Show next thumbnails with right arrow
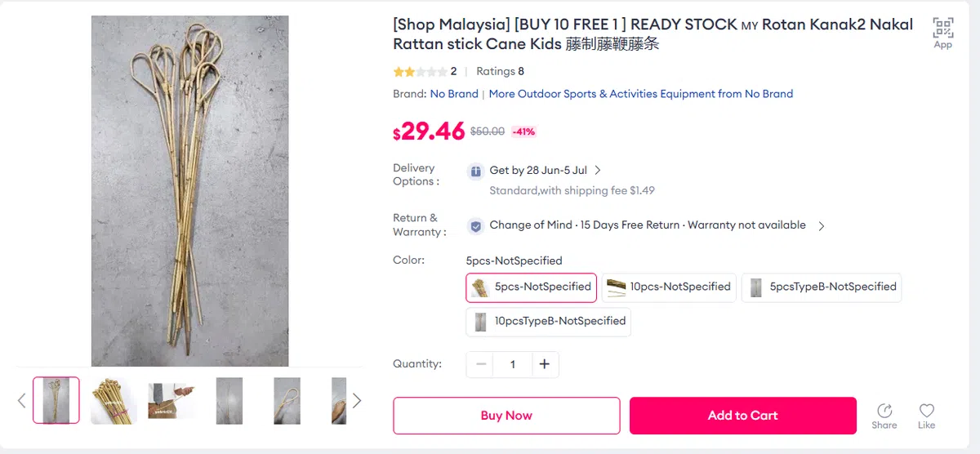 pos(357,400)
